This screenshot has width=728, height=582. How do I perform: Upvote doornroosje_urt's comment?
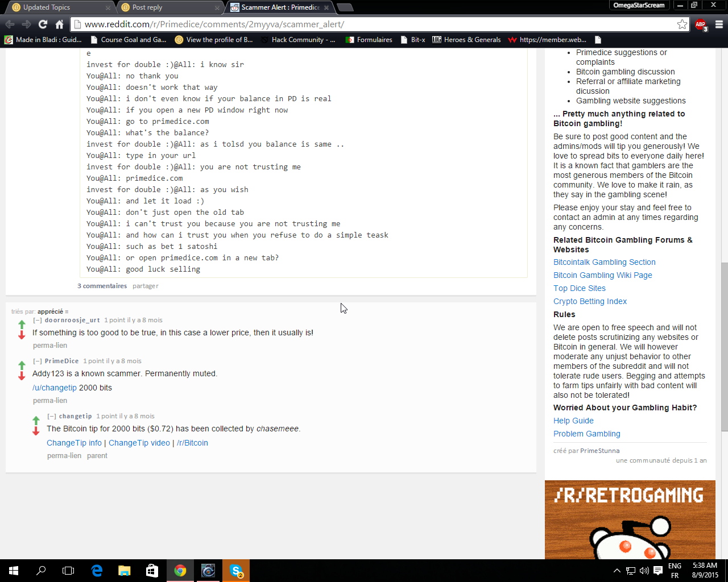coord(22,324)
